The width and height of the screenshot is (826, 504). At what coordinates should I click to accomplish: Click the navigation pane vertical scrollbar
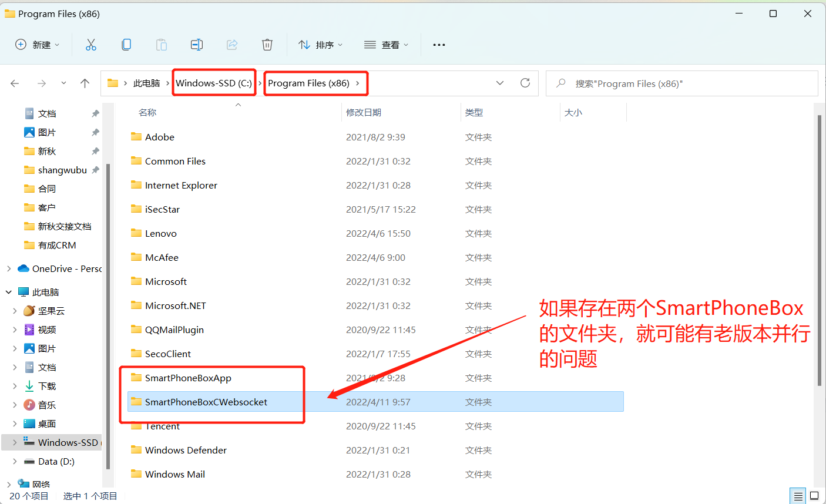(108, 316)
